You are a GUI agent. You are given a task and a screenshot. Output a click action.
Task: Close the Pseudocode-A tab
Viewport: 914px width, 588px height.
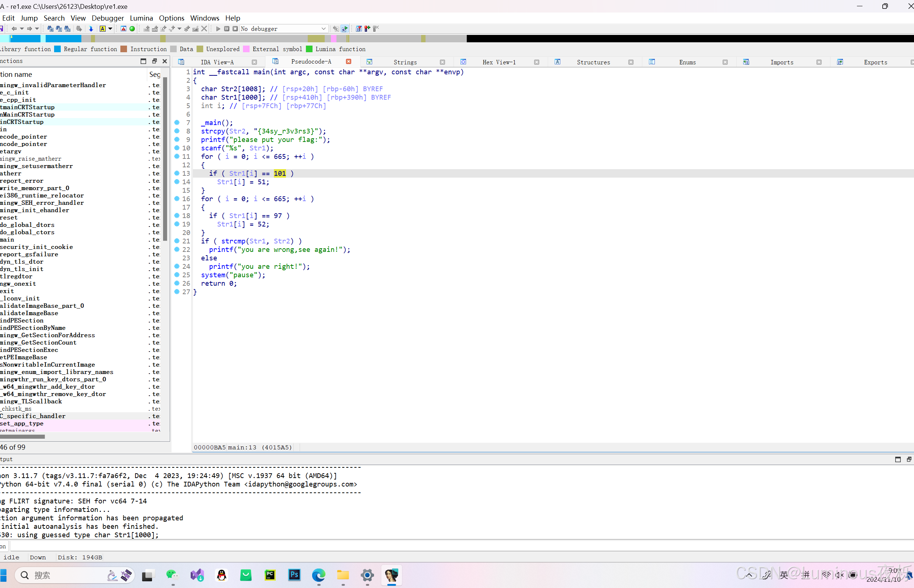[349, 61]
